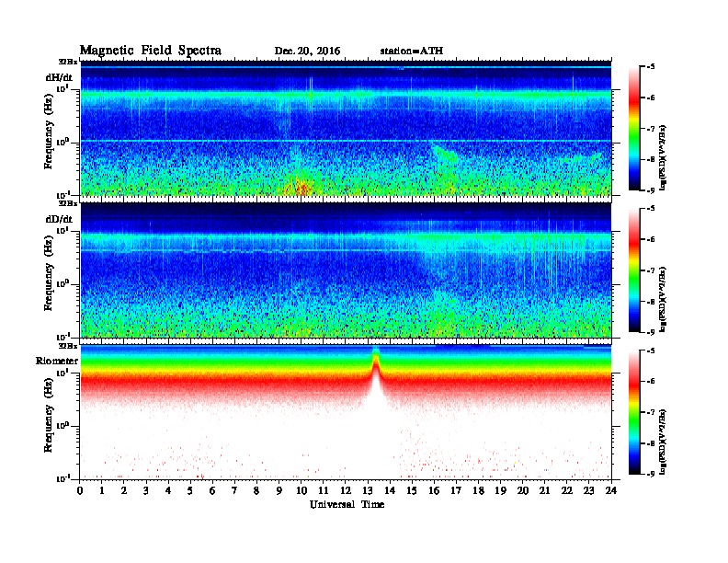Click hour 15 on the Universal Time axis
The width and height of the screenshot is (728, 563).
click(x=412, y=490)
